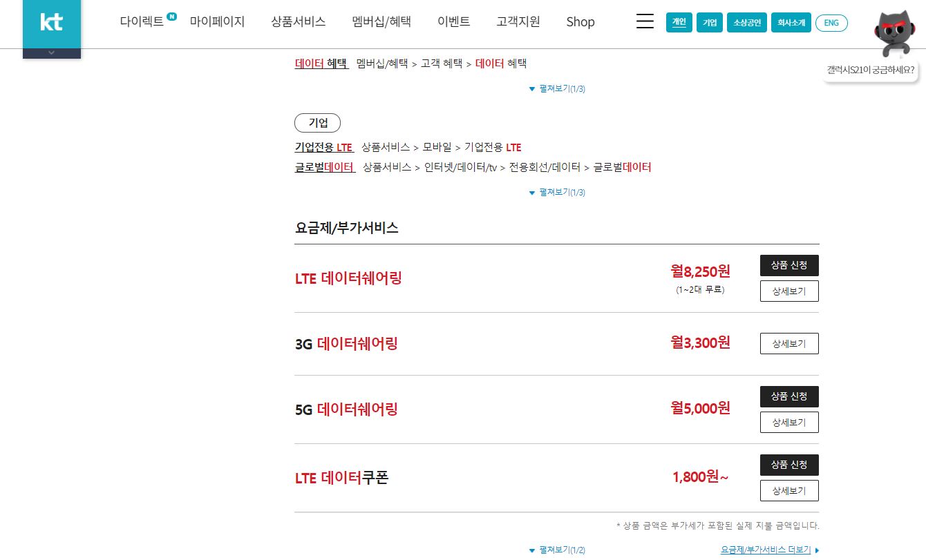View details of 3G 데이터쉐어링

(x=789, y=343)
